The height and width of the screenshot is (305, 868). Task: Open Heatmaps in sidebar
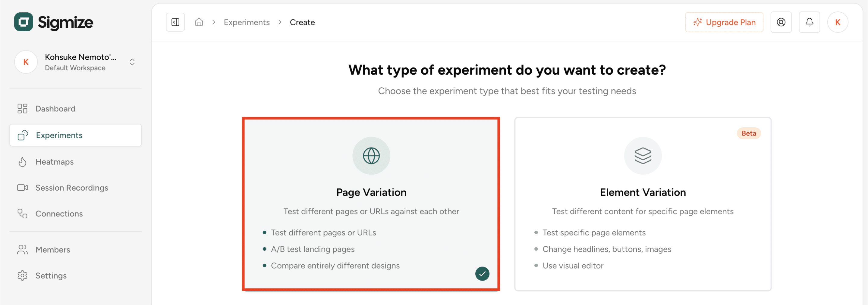coord(54,162)
